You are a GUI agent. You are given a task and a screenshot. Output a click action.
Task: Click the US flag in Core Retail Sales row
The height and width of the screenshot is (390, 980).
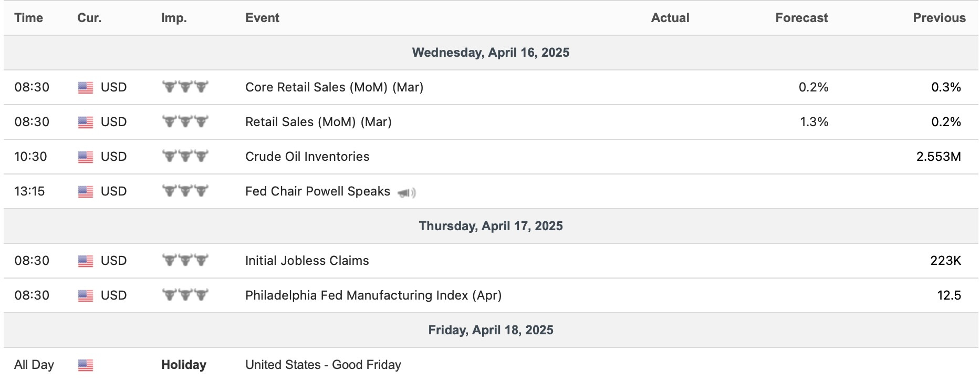click(85, 88)
